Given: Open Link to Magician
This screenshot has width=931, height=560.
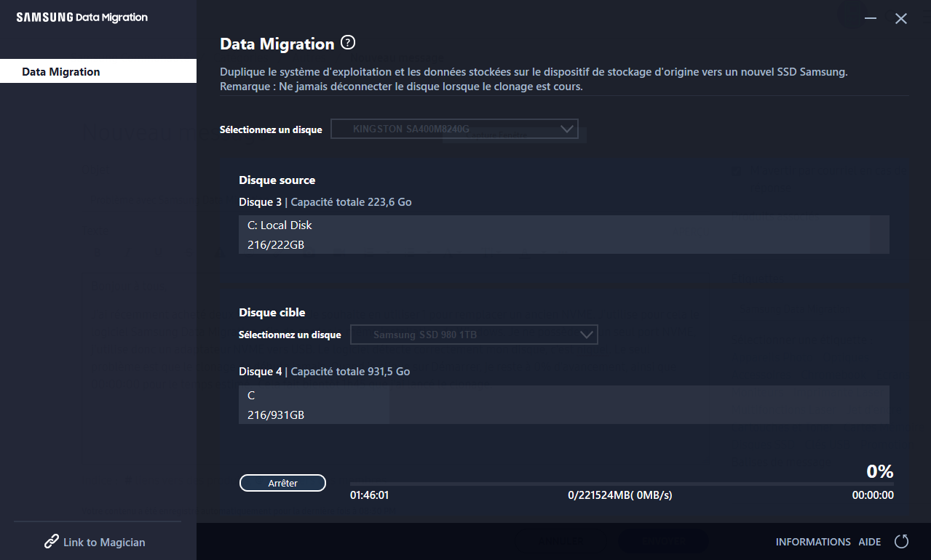Looking at the screenshot, I should point(95,542).
